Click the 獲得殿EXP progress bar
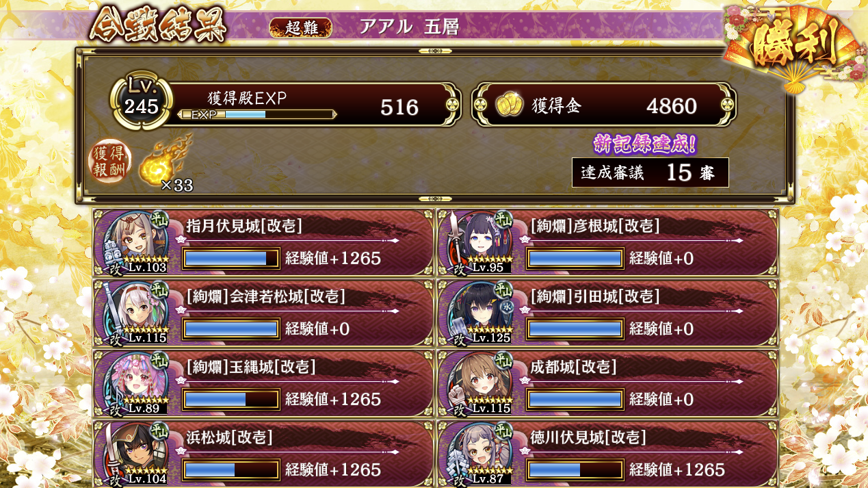The height and width of the screenshot is (488, 868). tap(257, 114)
